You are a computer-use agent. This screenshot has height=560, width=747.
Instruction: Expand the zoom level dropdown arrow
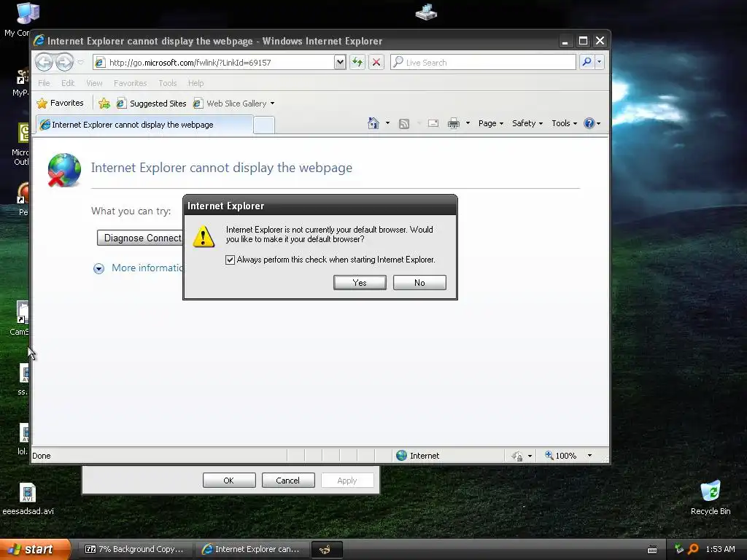(x=589, y=456)
